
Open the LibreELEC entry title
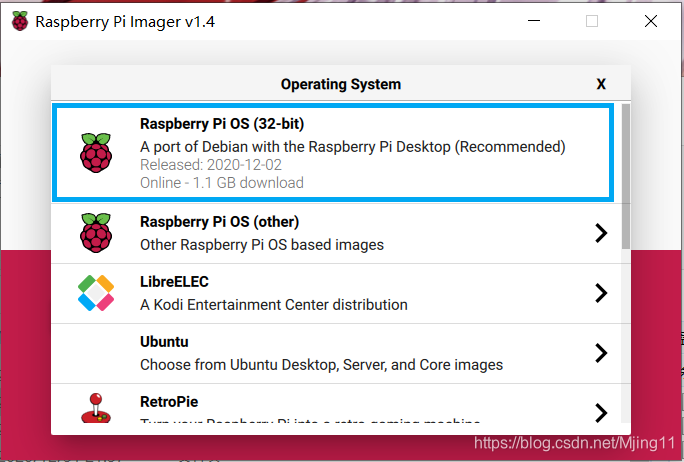click(174, 282)
